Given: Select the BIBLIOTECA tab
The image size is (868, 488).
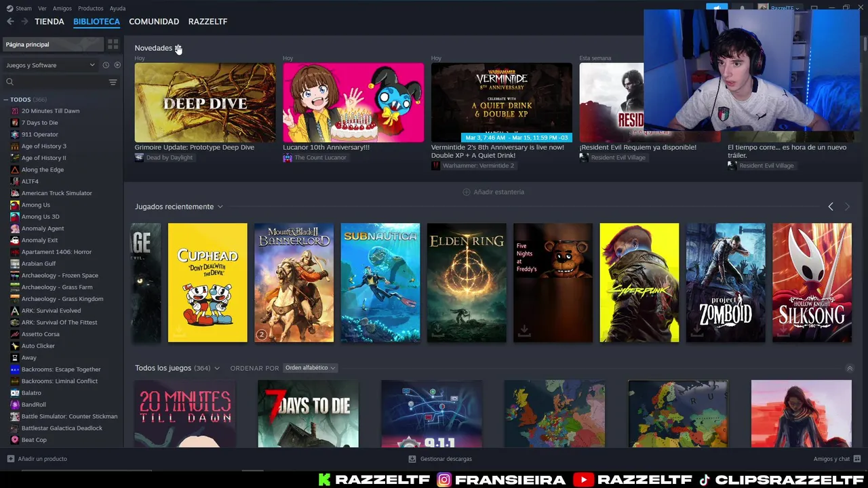Looking at the screenshot, I should coord(96,22).
